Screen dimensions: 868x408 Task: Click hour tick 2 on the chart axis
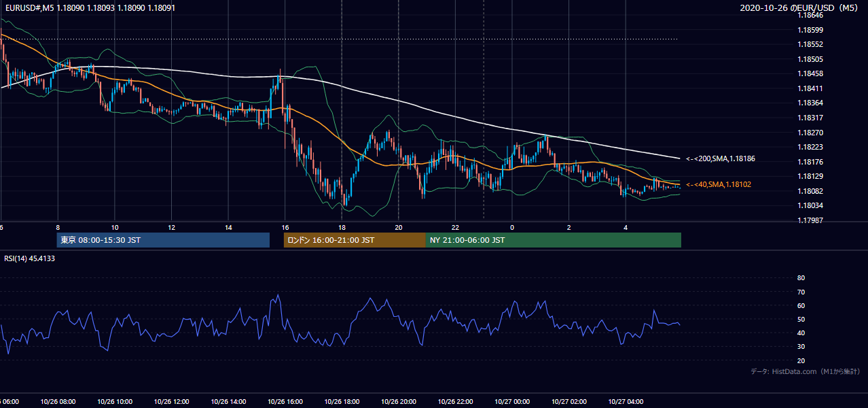[569, 228]
